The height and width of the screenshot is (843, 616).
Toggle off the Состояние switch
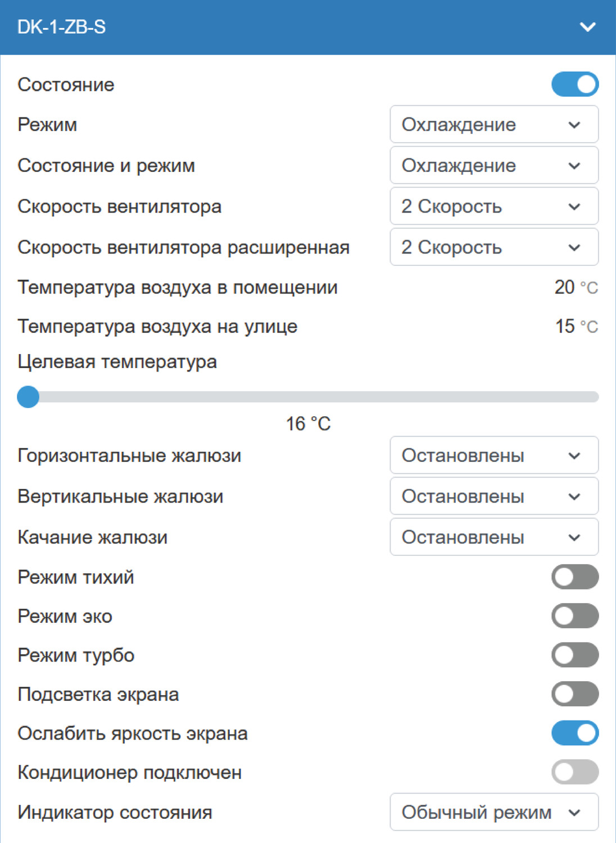(575, 85)
